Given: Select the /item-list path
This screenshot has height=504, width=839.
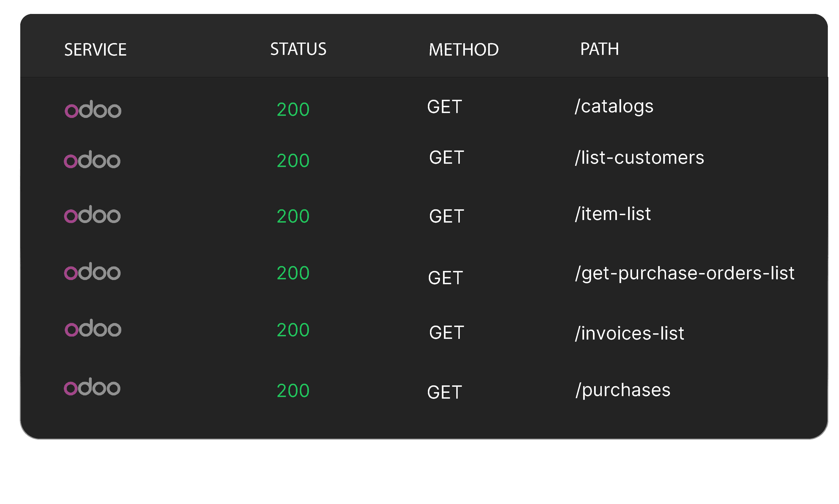Looking at the screenshot, I should coord(612,214).
